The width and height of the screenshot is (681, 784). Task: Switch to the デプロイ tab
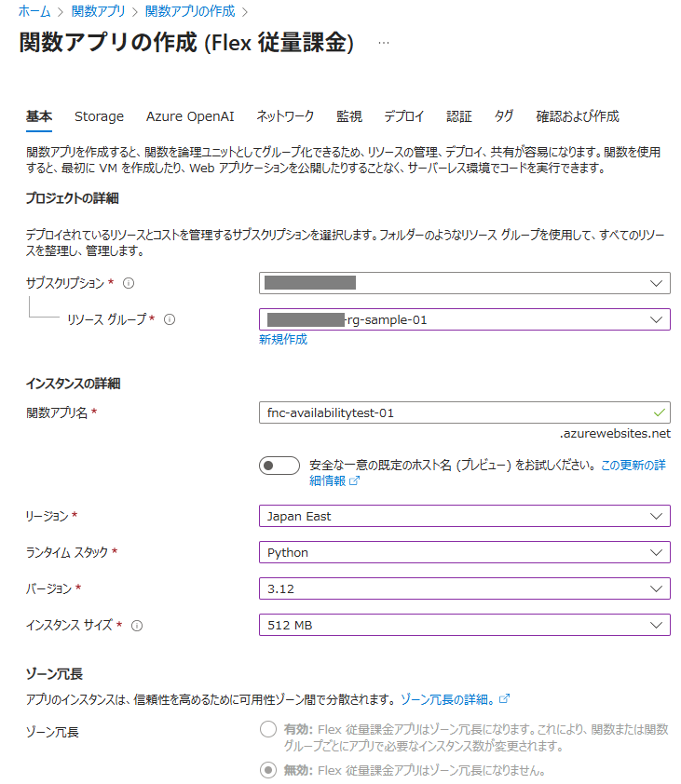tap(403, 116)
